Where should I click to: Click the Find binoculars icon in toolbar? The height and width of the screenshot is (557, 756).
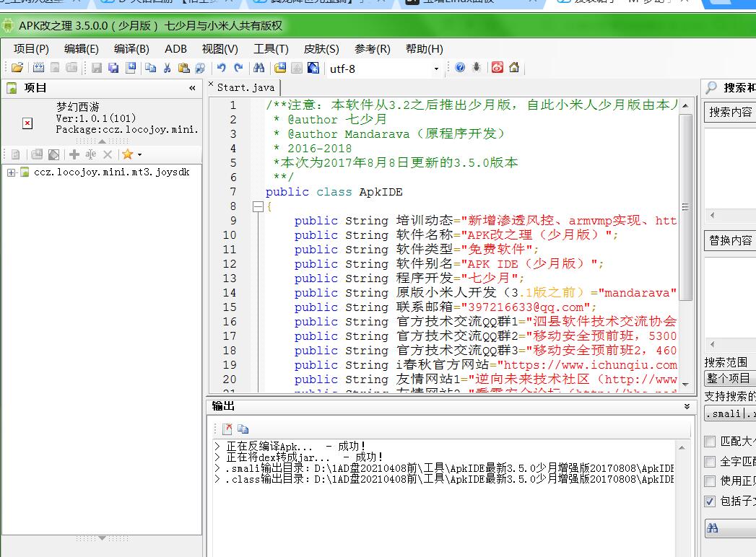pos(258,68)
